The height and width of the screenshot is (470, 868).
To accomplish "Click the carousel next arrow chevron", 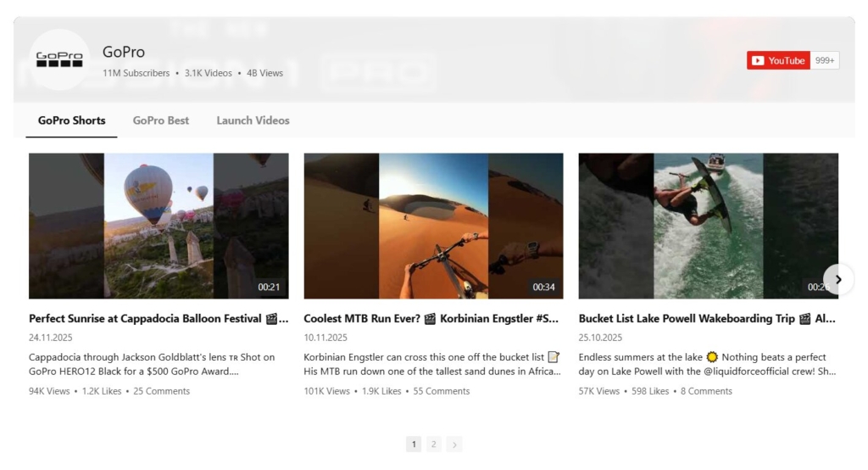I will click(838, 279).
